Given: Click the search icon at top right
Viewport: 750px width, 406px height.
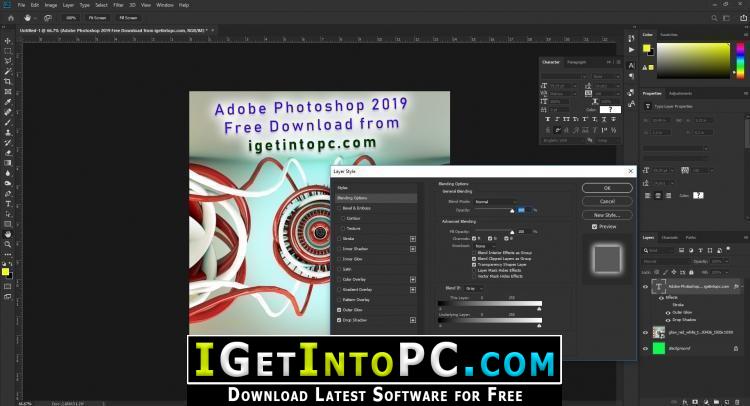Looking at the screenshot, I should (714, 18).
